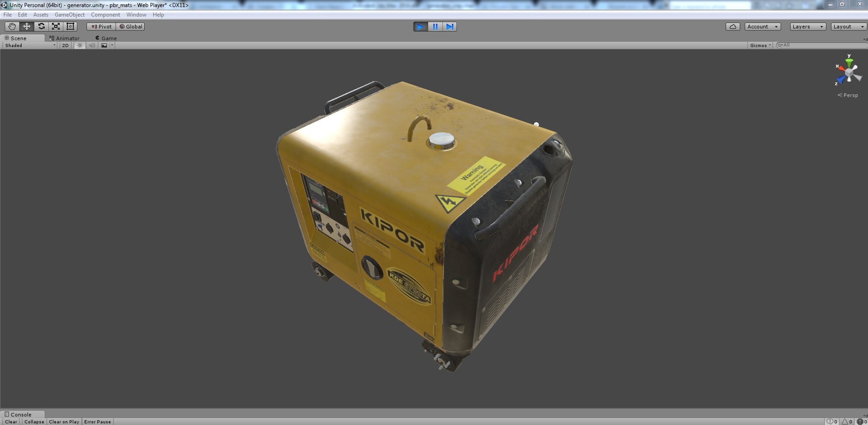This screenshot has width=868, height=425.
Task: Toggle scene lighting
Action: (x=80, y=45)
